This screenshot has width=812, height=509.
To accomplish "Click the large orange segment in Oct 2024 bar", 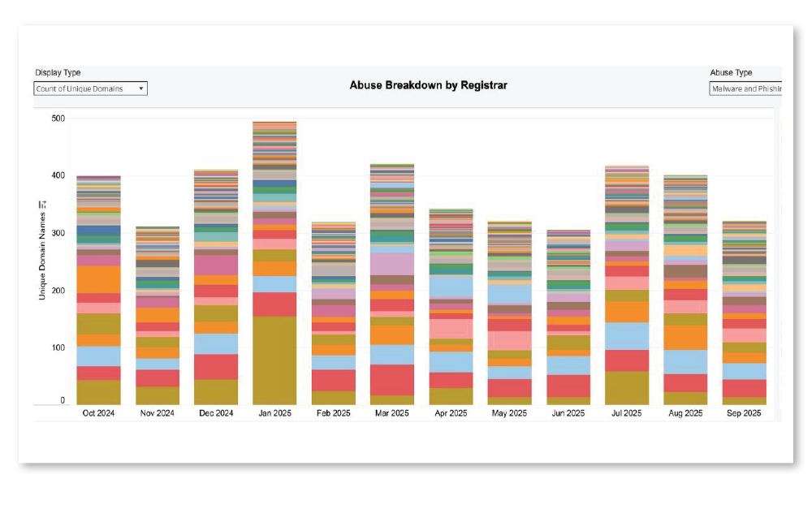I will click(98, 278).
